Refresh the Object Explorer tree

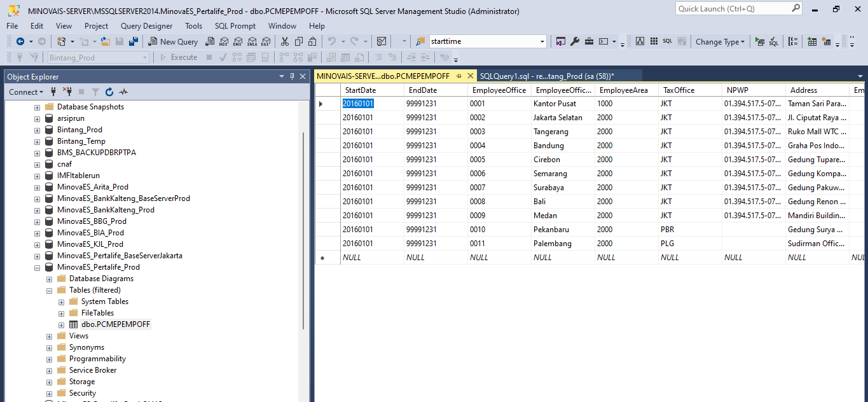pos(109,92)
